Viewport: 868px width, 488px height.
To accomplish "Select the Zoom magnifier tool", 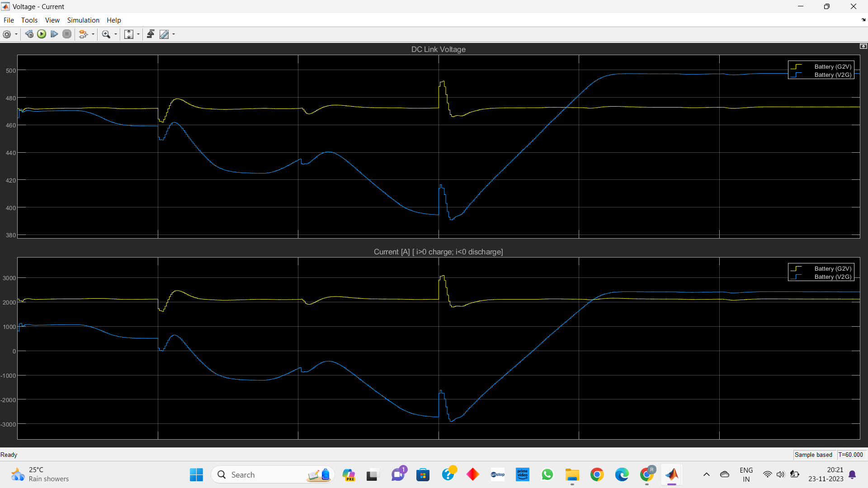I will (x=106, y=34).
